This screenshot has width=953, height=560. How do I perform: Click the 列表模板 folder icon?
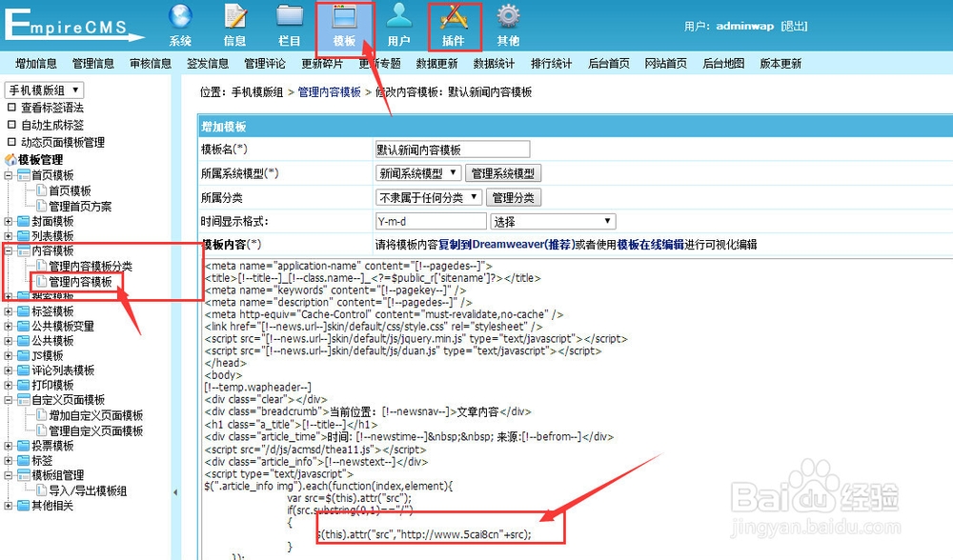coord(24,235)
